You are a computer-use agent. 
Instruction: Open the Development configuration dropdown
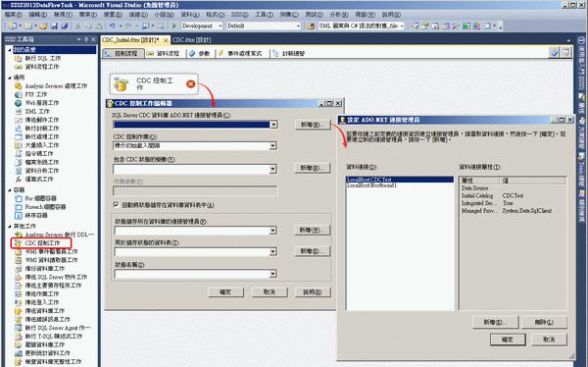(x=220, y=26)
